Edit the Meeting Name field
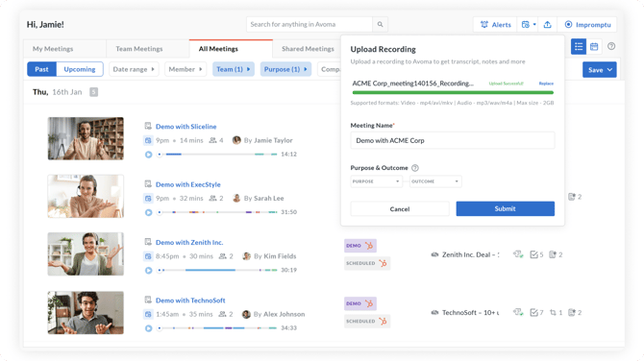The image size is (644, 361). [x=452, y=140]
